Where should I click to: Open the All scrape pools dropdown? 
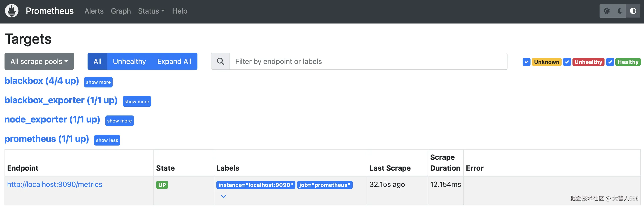pyautogui.click(x=39, y=61)
